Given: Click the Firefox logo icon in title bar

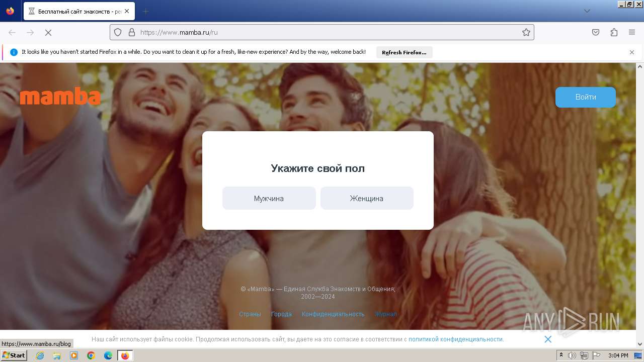Looking at the screenshot, I should [10, 11].
